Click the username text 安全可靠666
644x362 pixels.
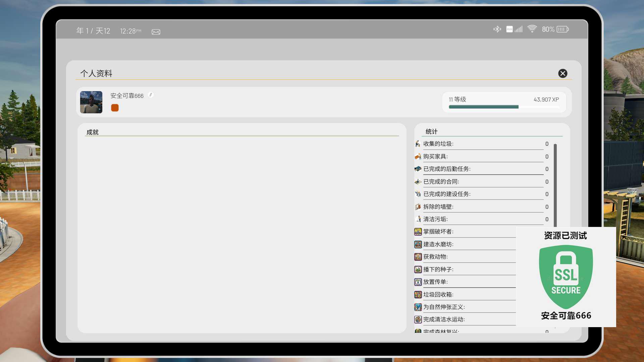point(127,96)
